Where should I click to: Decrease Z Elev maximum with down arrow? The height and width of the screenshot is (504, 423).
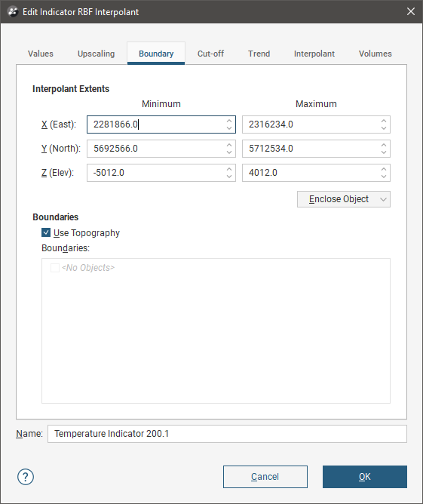(x=384, y=176)
